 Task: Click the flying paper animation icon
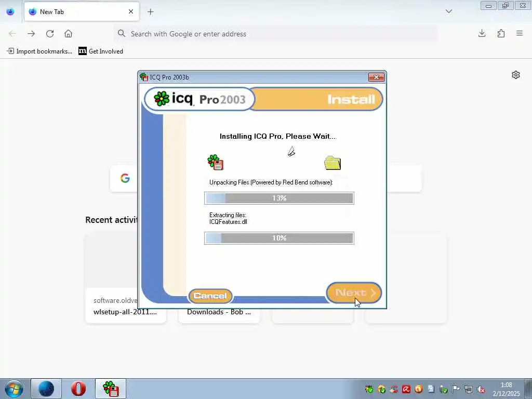(291, 151)
